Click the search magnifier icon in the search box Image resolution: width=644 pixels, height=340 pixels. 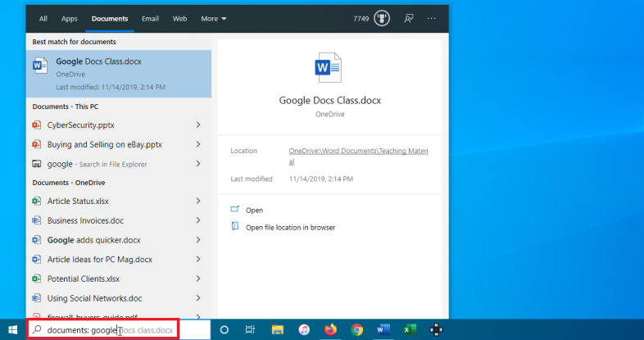pyautogui.click(x=37, y=329)
